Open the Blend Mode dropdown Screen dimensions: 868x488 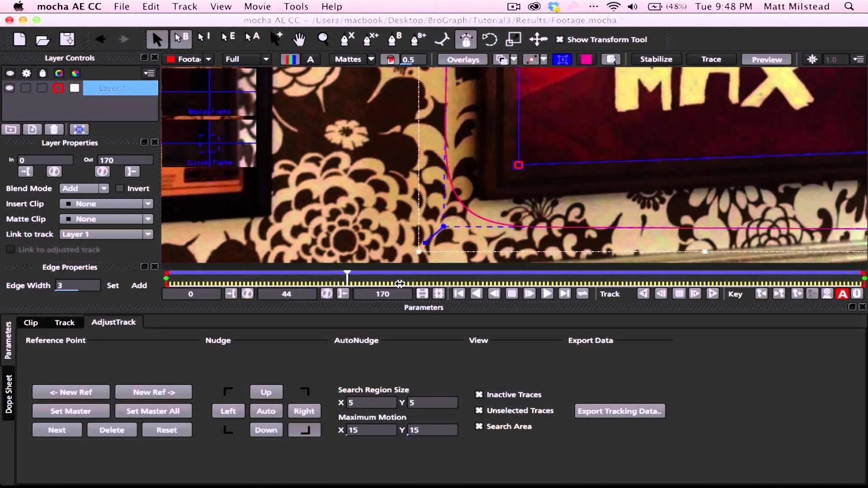(x=85, y=188)
